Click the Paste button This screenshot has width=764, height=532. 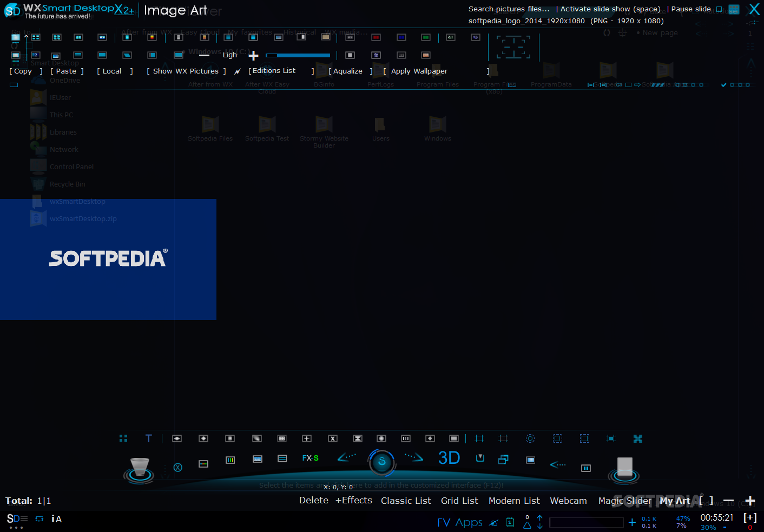pyautogui.click(x=67, y=71)
